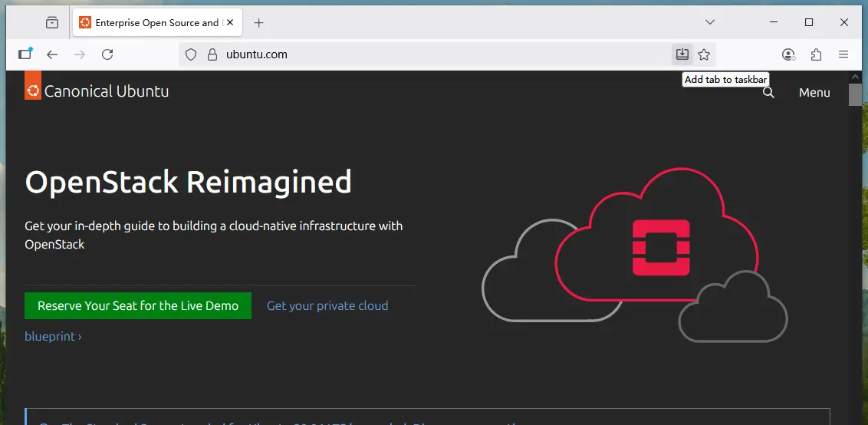This screenshot has width=868, height=425.
Task: Open the Firefox View recent browsing icon
Action: 52,23
